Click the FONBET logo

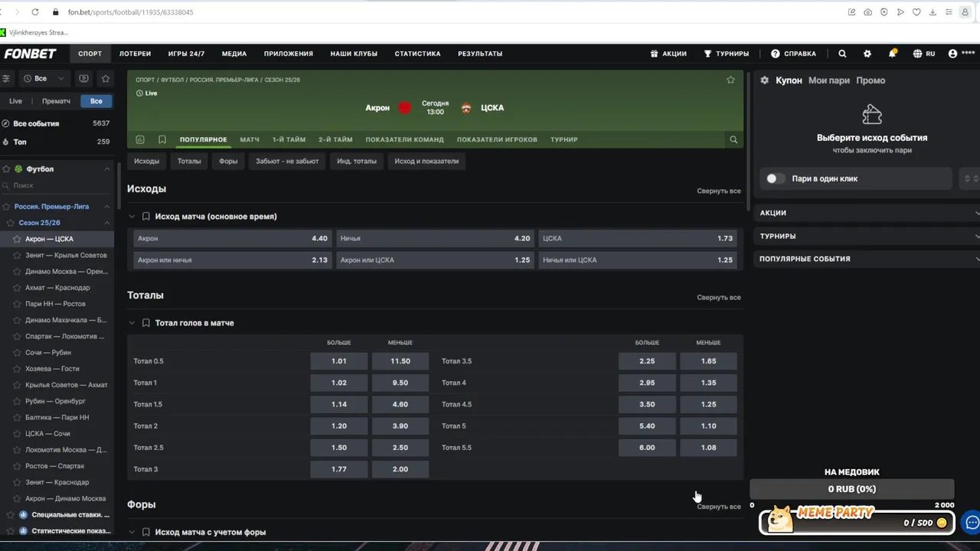click(x=30, y=54)
